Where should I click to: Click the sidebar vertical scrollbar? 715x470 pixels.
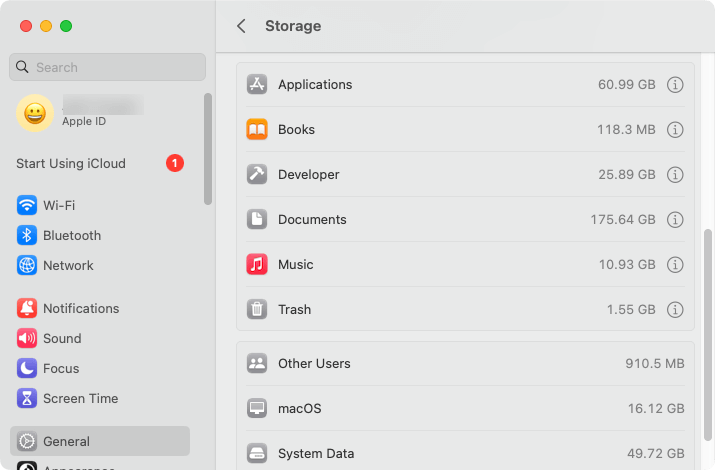[x=208, y=149]
